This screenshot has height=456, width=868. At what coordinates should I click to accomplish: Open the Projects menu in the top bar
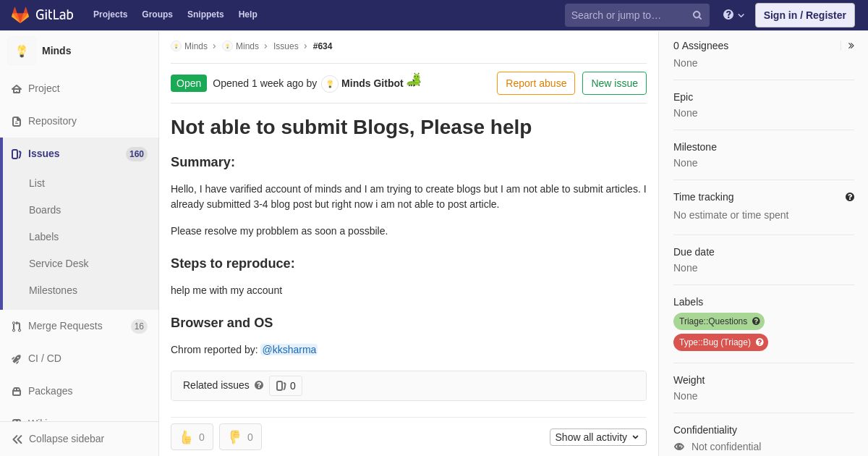111,14
